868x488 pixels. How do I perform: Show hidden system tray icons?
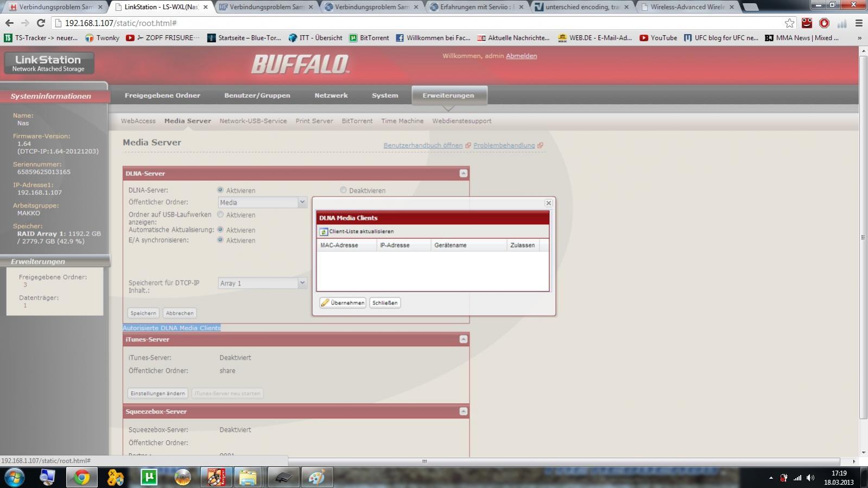click(771, 478)
